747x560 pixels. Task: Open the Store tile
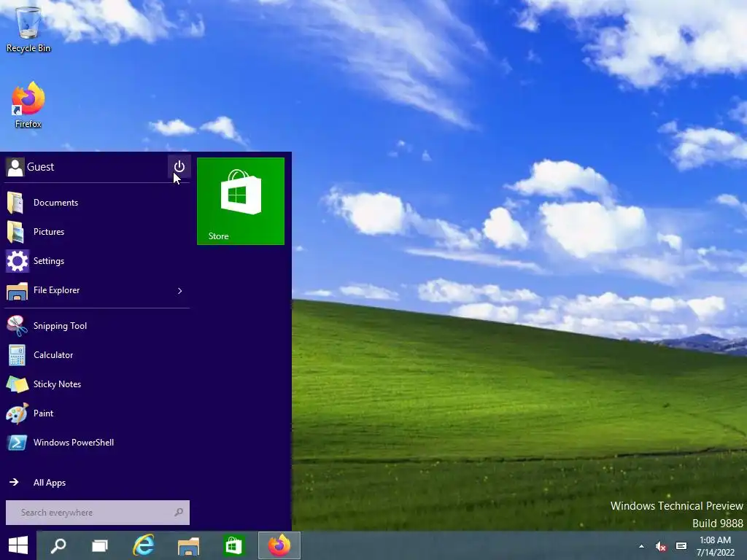(241, 201)
